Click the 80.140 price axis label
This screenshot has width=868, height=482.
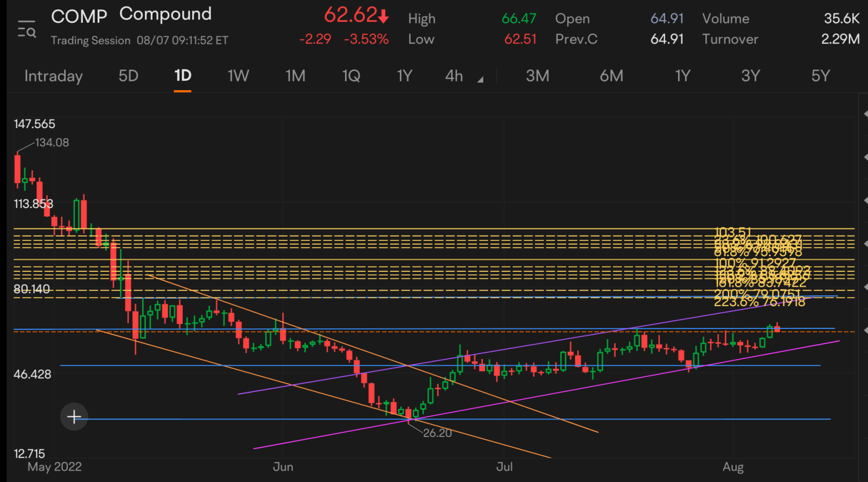coord(31,289)
